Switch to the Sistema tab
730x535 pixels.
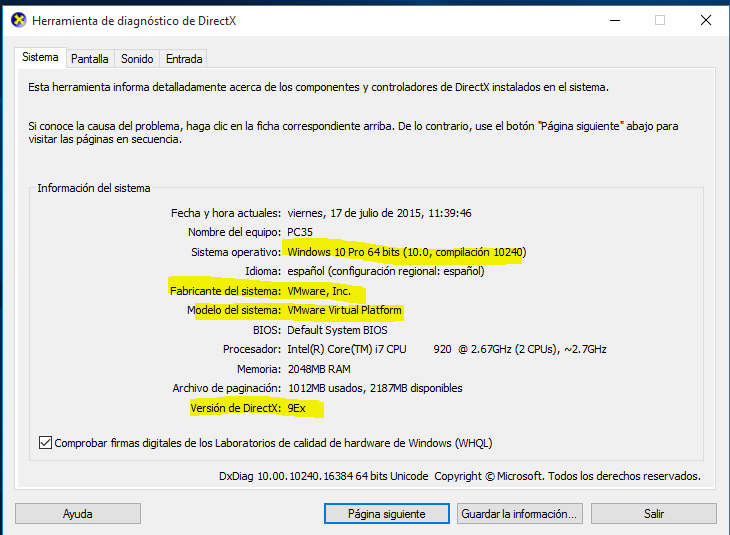[x=40, y=57]
